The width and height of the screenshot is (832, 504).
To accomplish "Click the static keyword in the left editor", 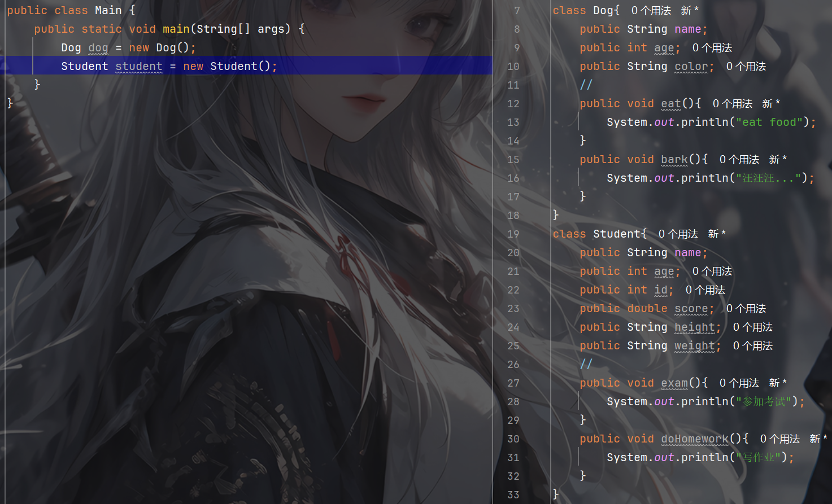I will point(102,29).
